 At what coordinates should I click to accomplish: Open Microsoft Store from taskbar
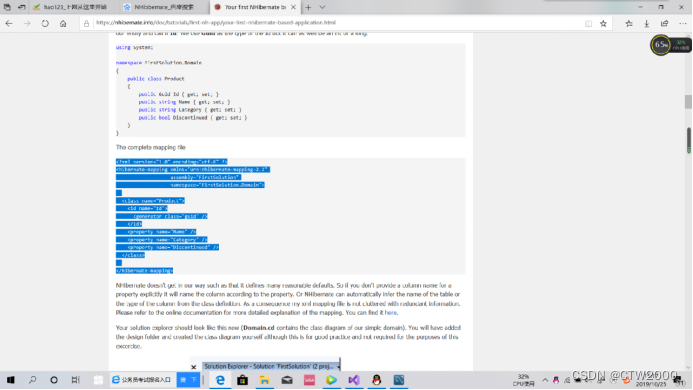(242, 380)
